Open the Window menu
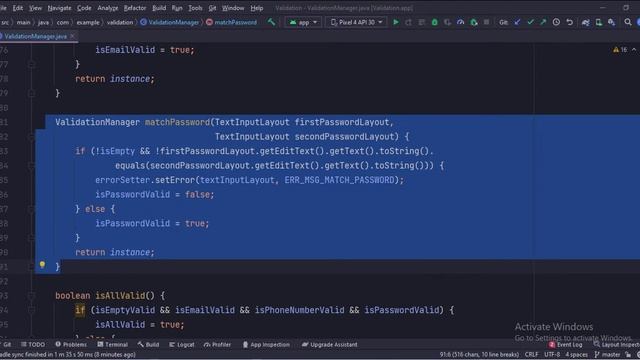This screenshot has width=640, height=360. [233, 8]
